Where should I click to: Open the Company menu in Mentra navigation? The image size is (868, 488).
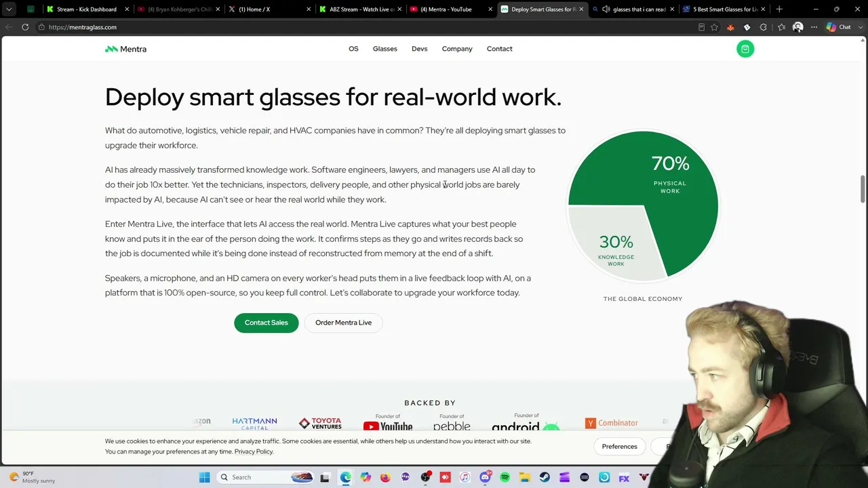point(457,49)
